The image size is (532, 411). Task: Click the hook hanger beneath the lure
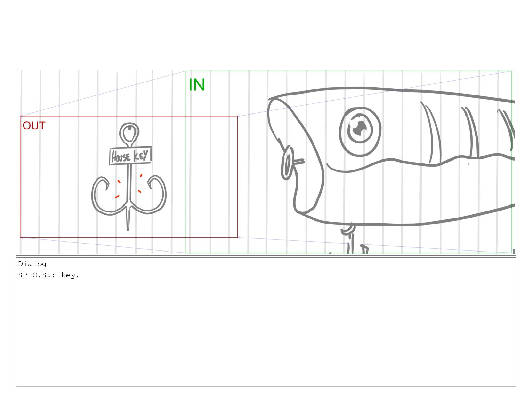348,230
